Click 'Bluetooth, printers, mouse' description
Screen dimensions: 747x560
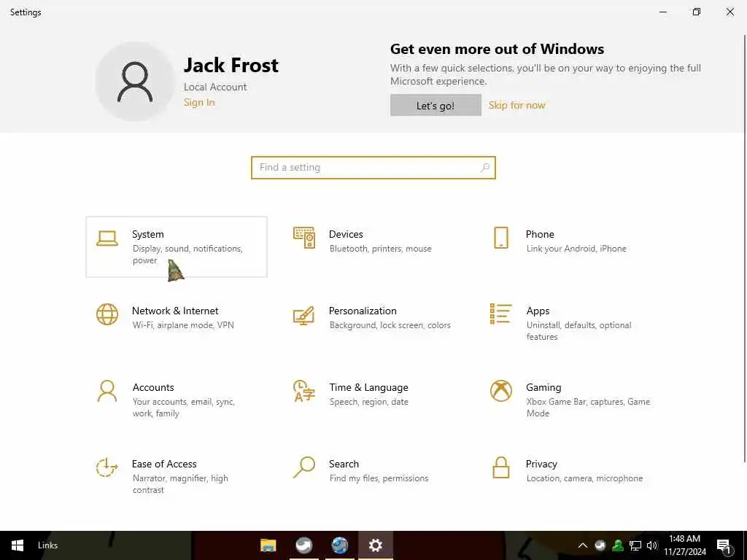pyautogui.click(x=380, y=249)
